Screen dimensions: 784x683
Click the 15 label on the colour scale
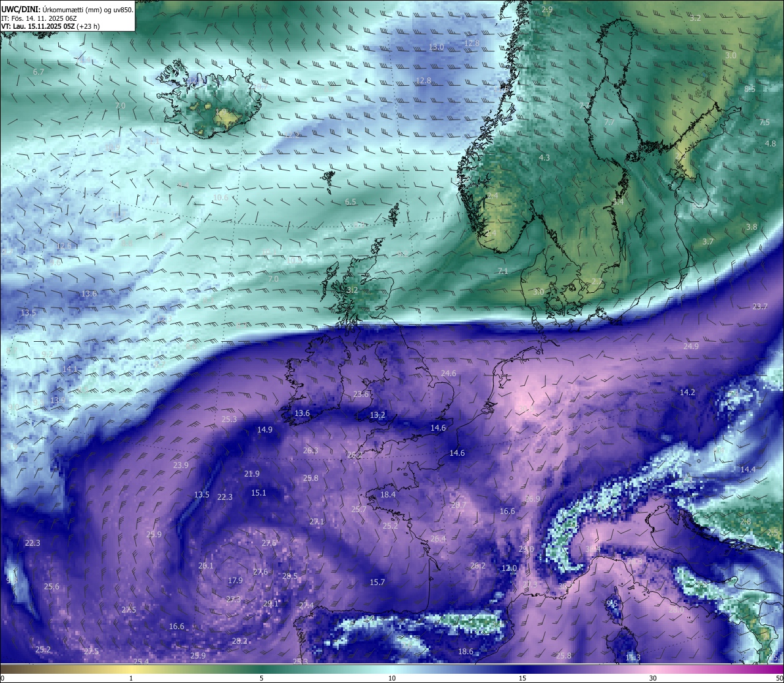tap(522, 678)
